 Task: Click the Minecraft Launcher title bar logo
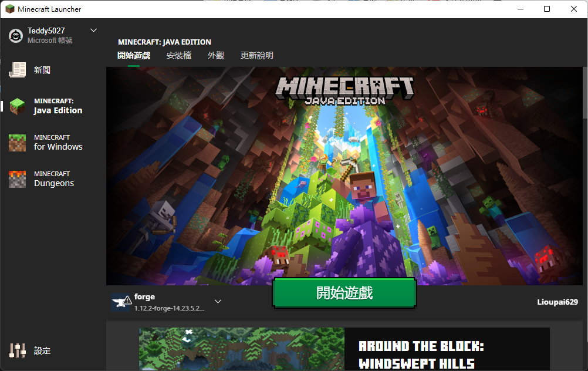[10, 9]
